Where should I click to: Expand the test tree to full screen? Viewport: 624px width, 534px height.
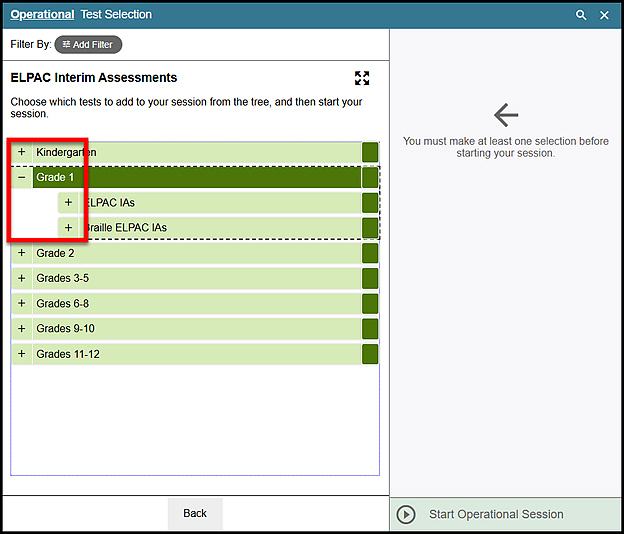tap(362, 78)
